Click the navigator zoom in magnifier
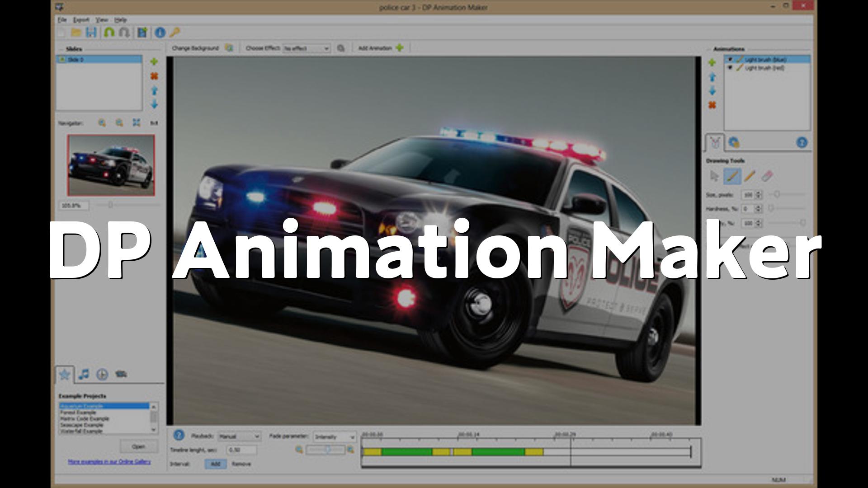The height and width of the screenshot is (488, 868). click(102, 122)
